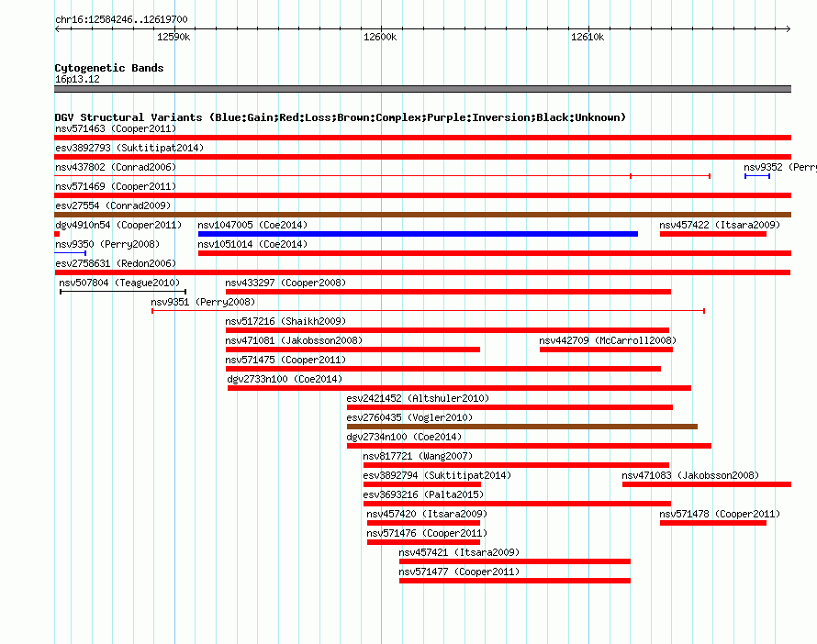This screenshot has height=644, width=817.
Task: Click the nsv571463 (Cooper2011) variant label
Action: point(116,128)
